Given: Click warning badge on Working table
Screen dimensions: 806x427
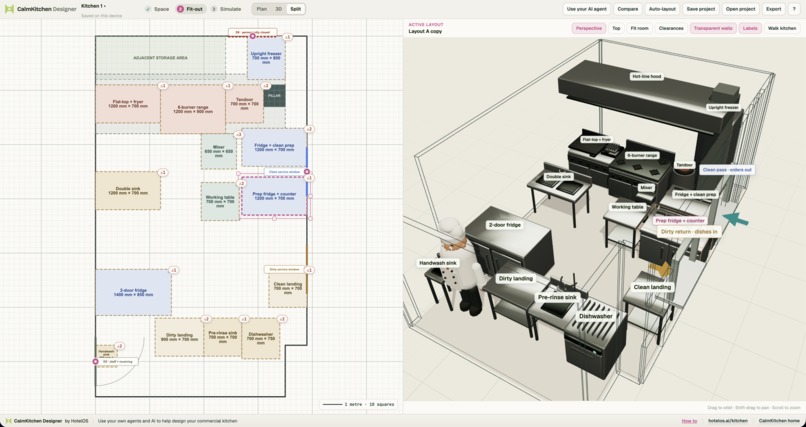Looking at the screenshot, I should pos(241,183).
